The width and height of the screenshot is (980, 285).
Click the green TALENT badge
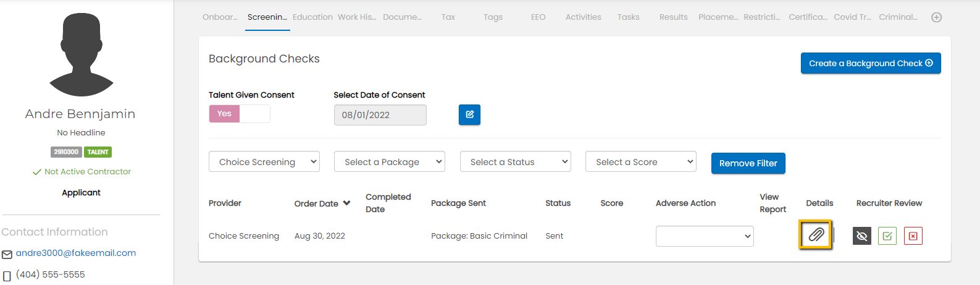(98, 152)
